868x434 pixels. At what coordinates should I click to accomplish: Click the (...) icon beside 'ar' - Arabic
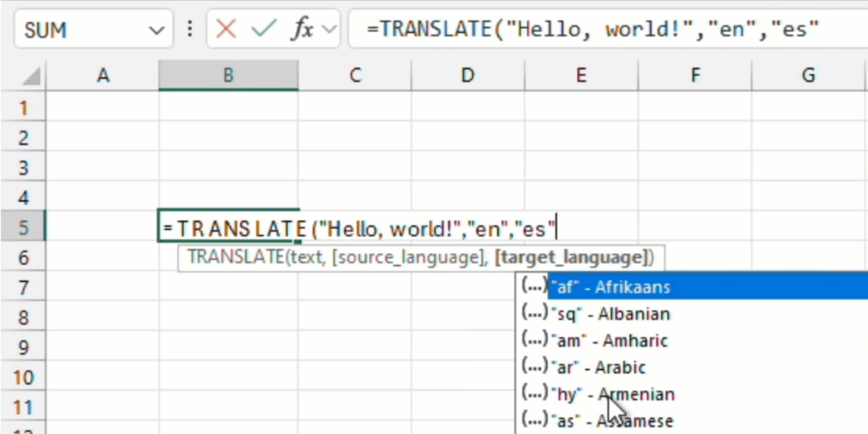pos(535,367)
